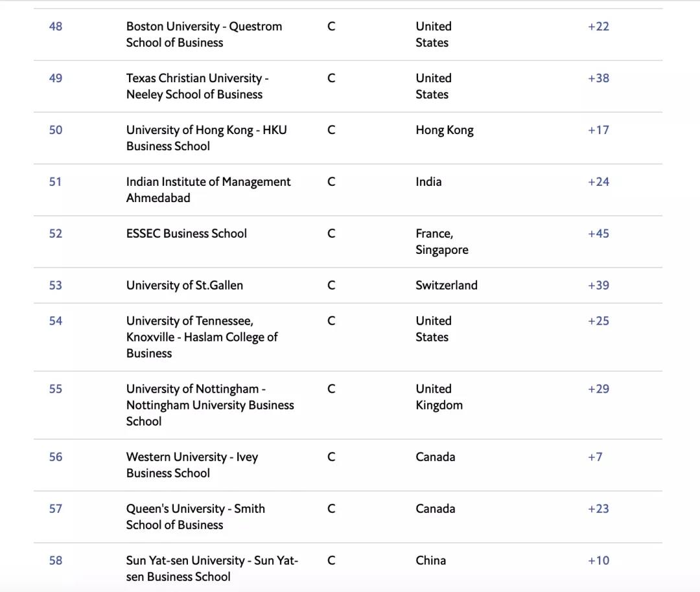The height and width of the screenshot is (592, 700).
Task: Open ESSEC Business School entry
Action: point(186,234)
